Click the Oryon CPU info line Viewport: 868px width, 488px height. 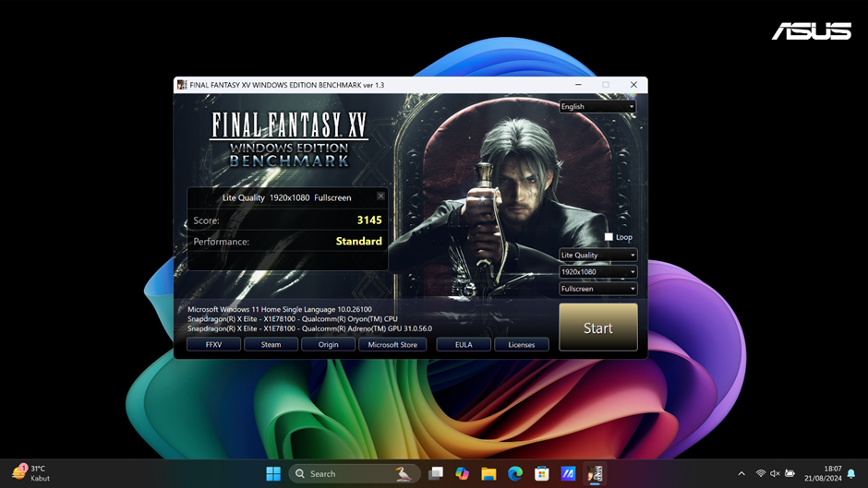(293, 319)
